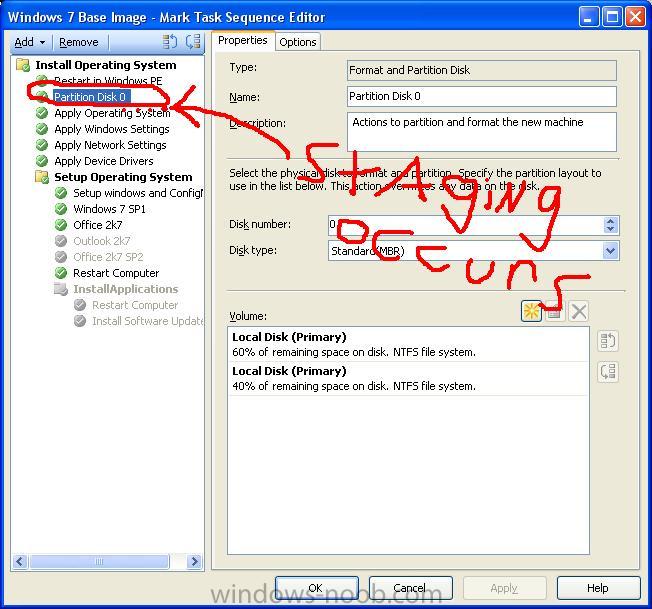Select the Properties tab

243,40
